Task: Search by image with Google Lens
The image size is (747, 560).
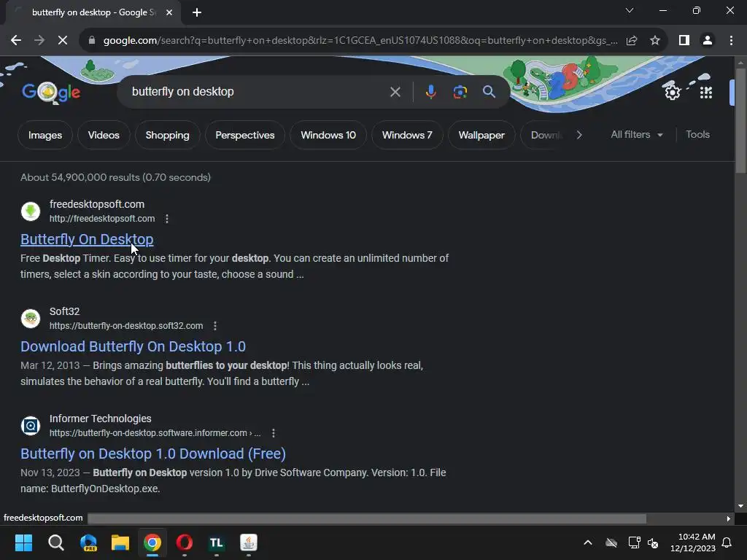Action: (460, 92)
